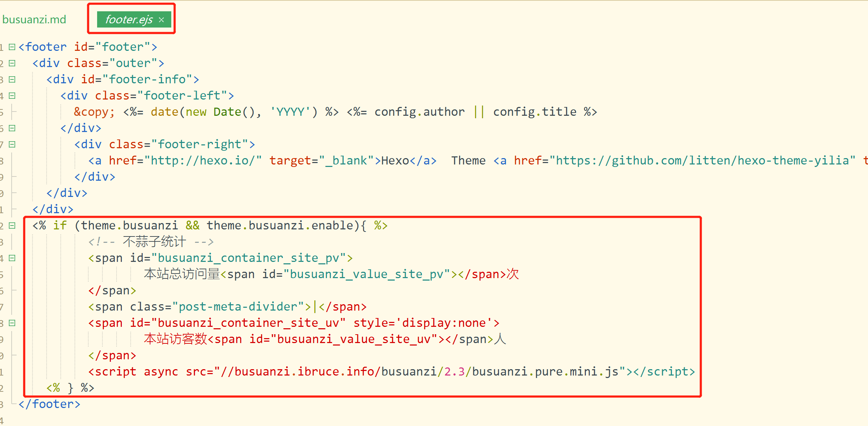Fold the if theme.busuanzi block
The image size is (868, 426).
12,226
